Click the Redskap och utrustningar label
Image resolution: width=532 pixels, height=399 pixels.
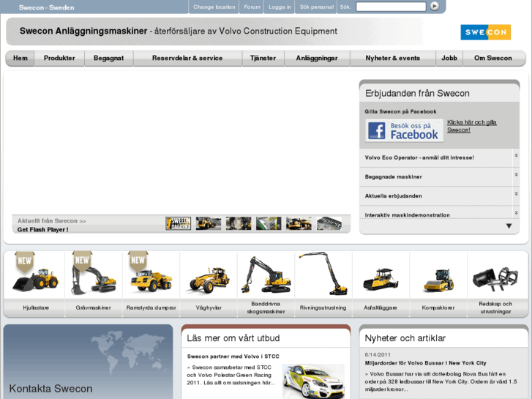pos(495,307)
